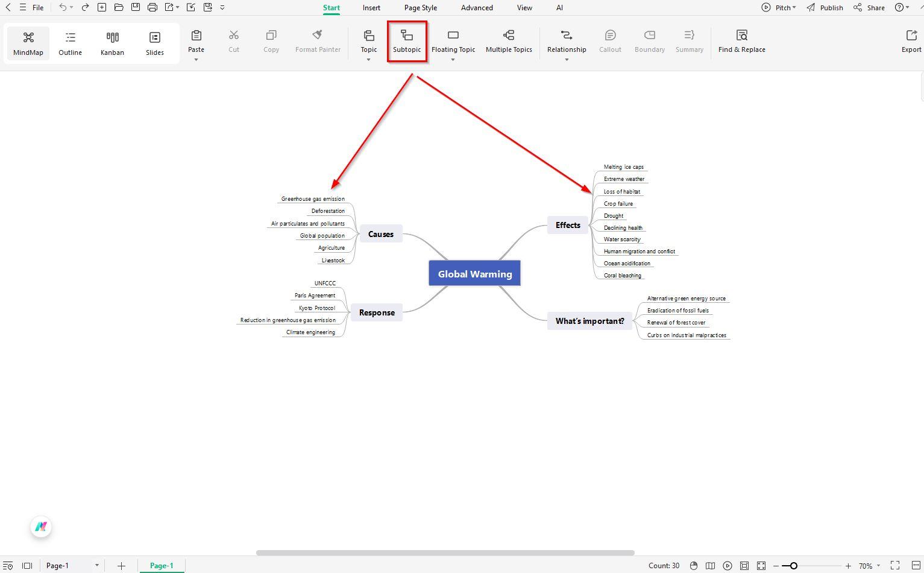
Task: Open the Help question mark menu
Action: (x=902, y=8)
